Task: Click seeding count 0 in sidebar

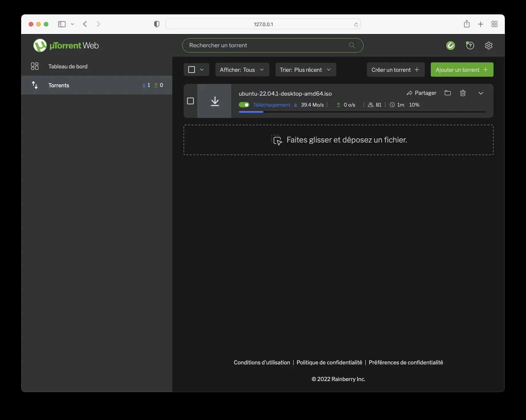Action: pyautogui.click(x=159, y=85)
